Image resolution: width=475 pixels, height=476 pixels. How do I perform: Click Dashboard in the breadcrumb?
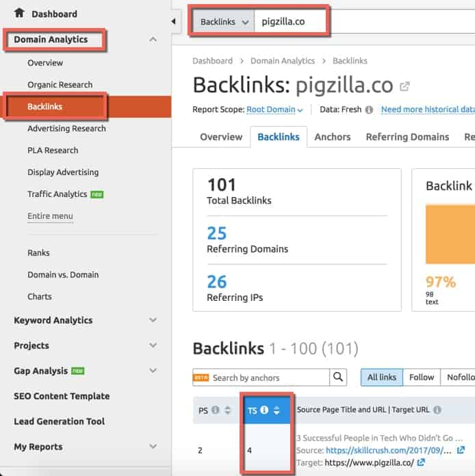(x=212, y=61)
